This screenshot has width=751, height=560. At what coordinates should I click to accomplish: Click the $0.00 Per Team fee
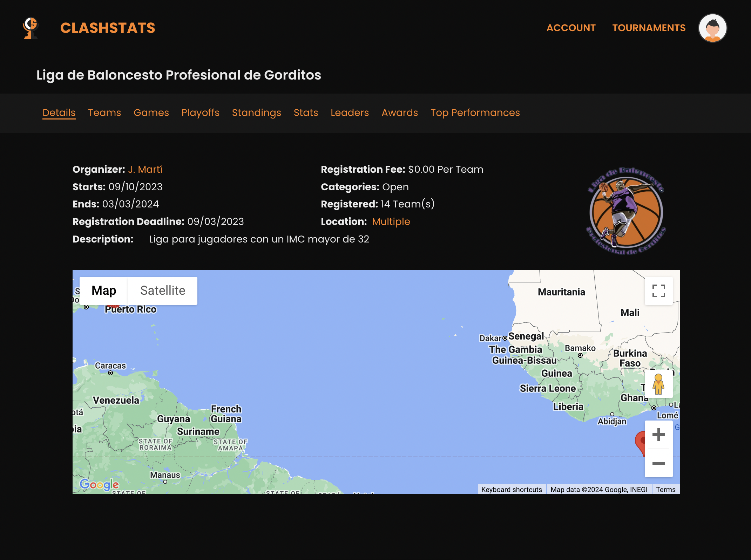click(x=446, y=170)
